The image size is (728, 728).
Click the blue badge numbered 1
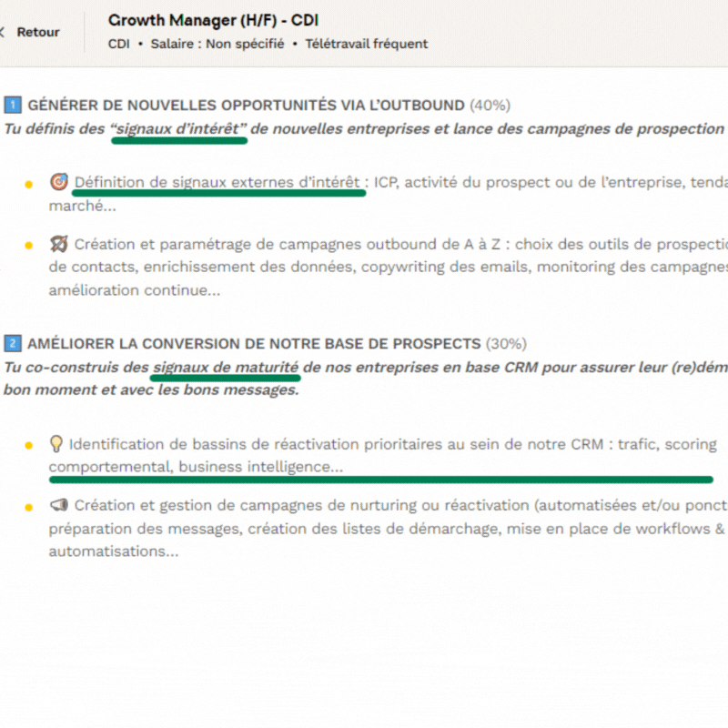pos(11,105)
